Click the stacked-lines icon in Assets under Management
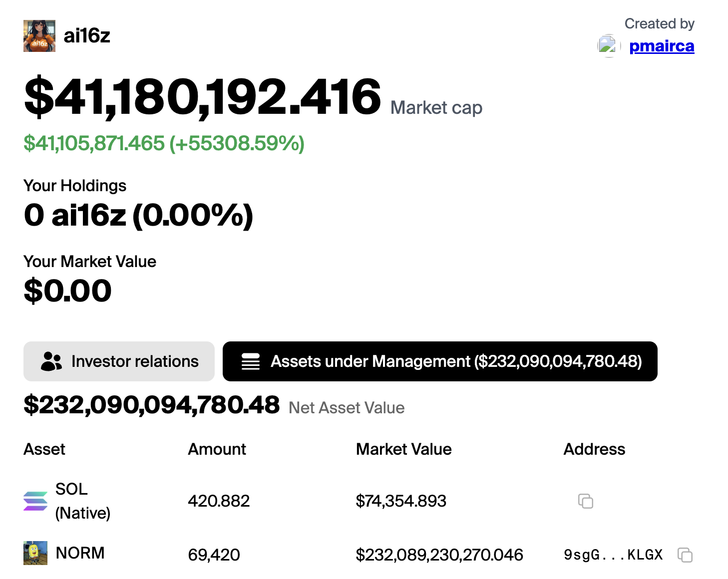The width and height of the screenshot is (728, 579). [x=251, y=361]
